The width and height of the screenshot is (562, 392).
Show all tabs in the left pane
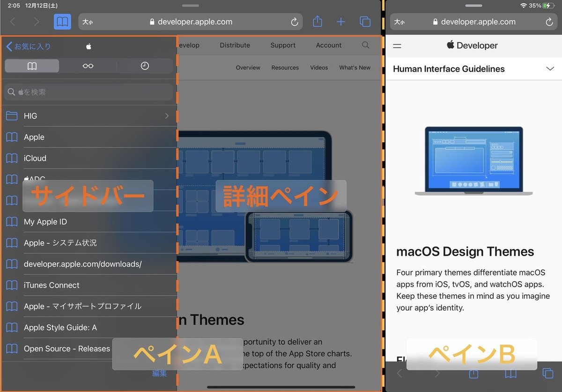(x=365, y=22)
